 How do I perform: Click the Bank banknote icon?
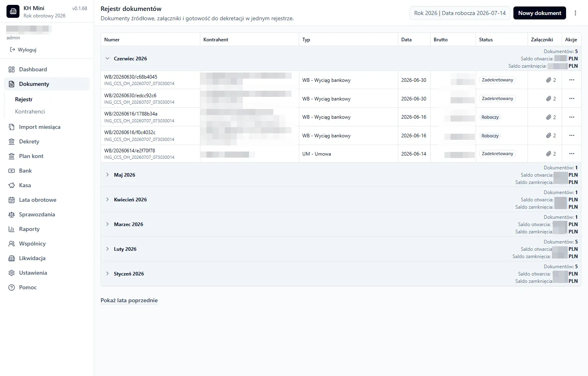(x=11, y=171)
